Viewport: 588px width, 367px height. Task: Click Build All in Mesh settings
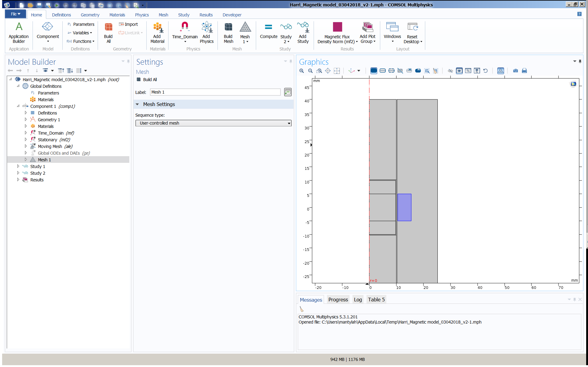tap(147, 80)
